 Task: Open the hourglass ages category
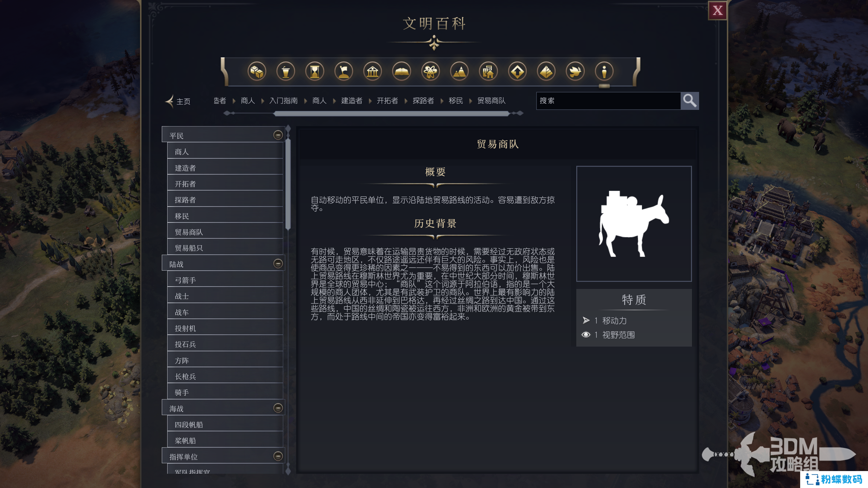(x=314, y=72)
